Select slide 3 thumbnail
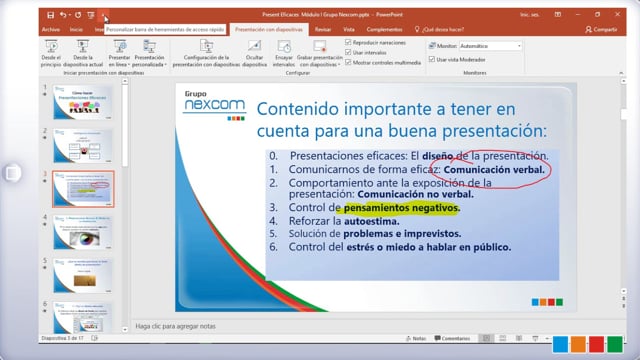 [83, 189]
